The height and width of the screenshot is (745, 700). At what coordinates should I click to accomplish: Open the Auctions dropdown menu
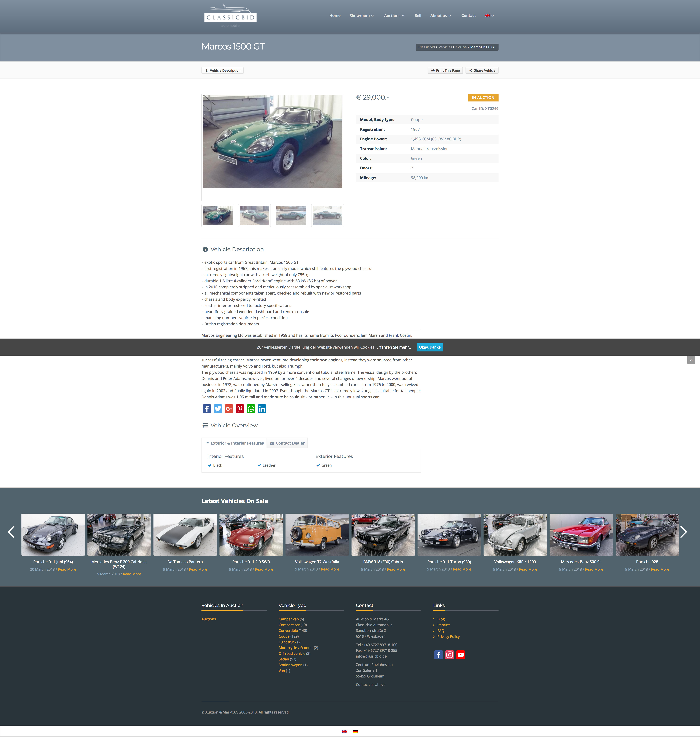point(394,16)
